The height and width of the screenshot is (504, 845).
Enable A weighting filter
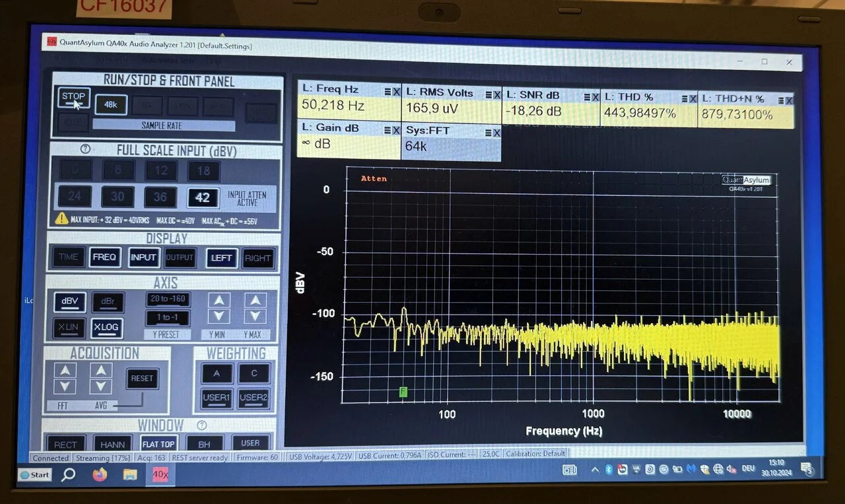tap(217, 373)
